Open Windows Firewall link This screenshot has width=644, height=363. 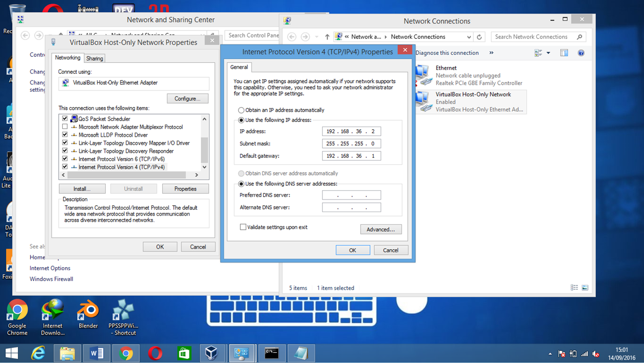(52, 279)
